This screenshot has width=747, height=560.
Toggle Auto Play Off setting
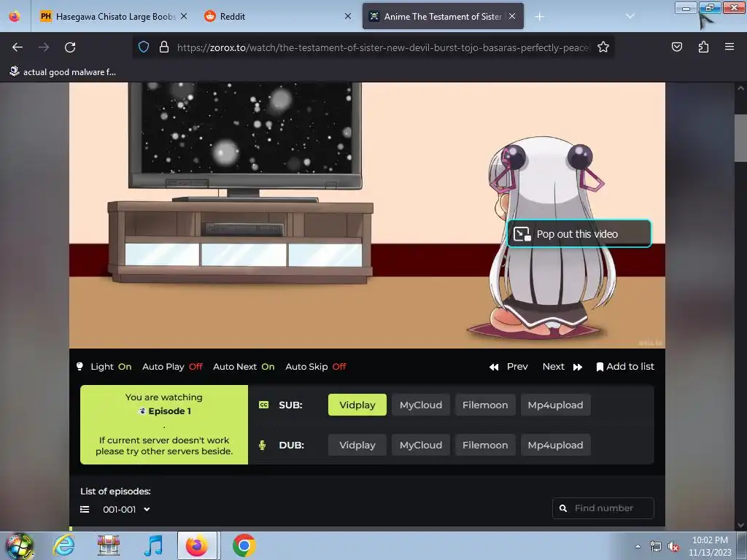pyautogui.click(x=172, y=367)
